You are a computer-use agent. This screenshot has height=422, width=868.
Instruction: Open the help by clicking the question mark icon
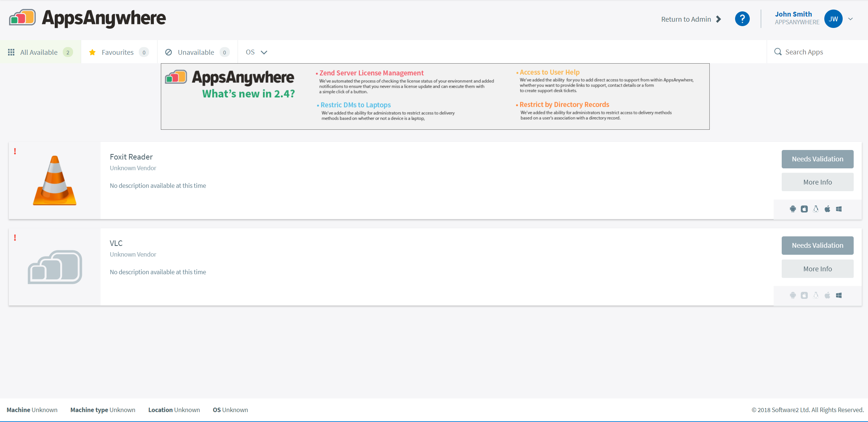(742, 19)
